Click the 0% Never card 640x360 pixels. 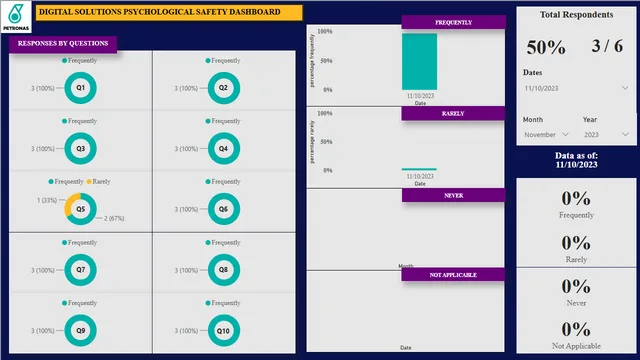pos(576,292)
